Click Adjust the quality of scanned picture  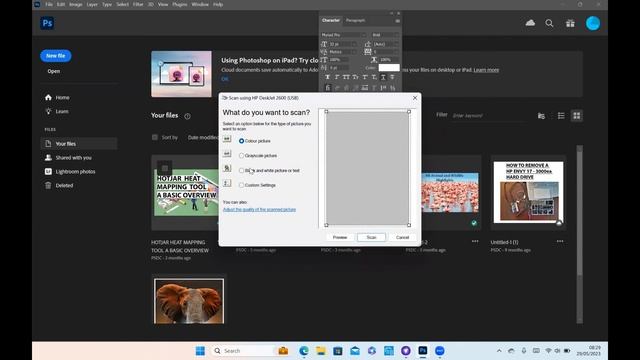pos(259,209)
